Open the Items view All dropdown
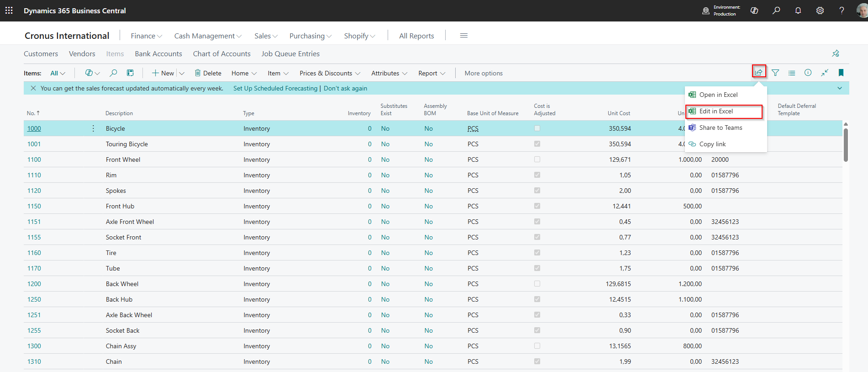The height and width of the screenshot is (372, 868). [58, 73]
